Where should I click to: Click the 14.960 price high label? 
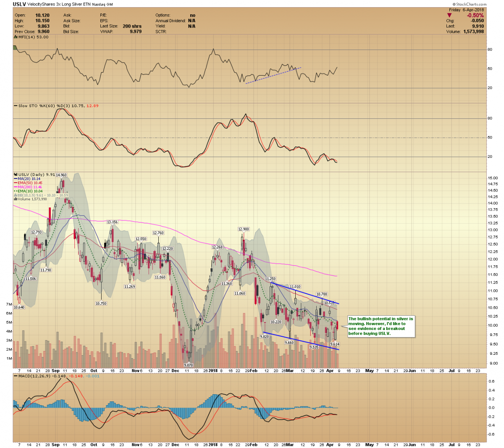click(61, 175)
